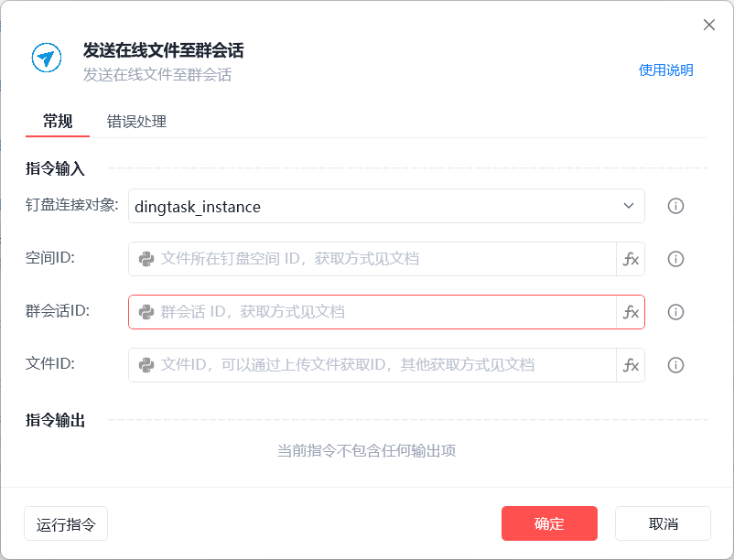The width and height of the screenshot is (734, 560).
Task: Click the Python icon in 群会话ID field
Action: point(146,312)
